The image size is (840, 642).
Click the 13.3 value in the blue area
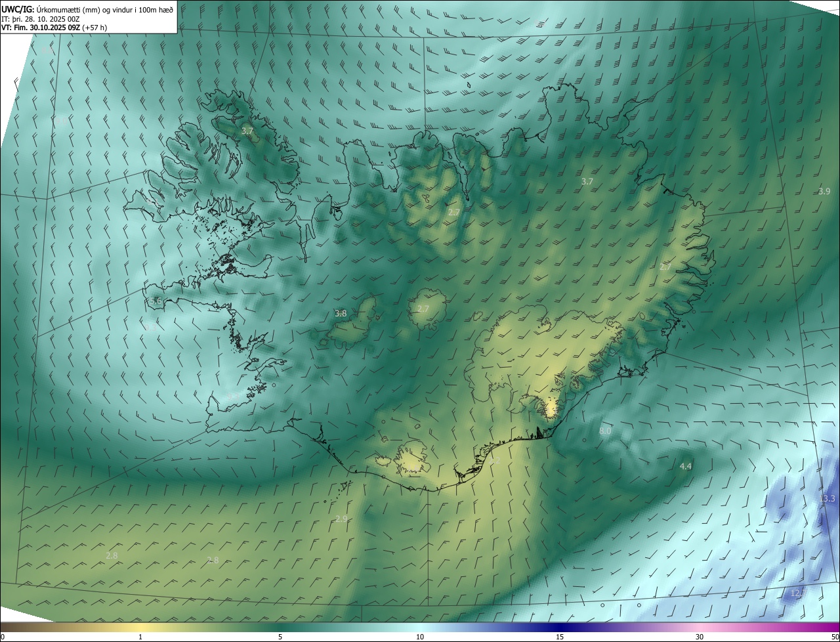click(828, 499)
